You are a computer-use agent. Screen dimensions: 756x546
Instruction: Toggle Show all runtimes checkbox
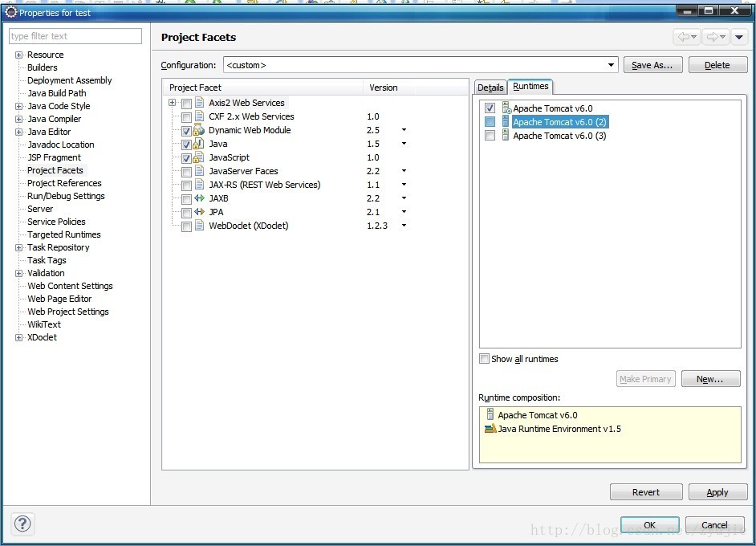tap(484, 358)
